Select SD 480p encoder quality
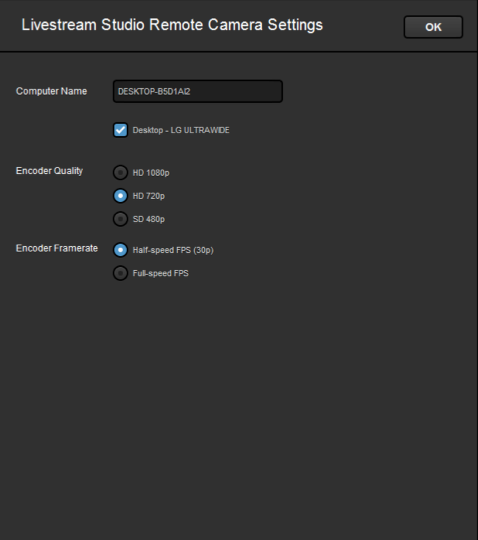 (120, 219)
